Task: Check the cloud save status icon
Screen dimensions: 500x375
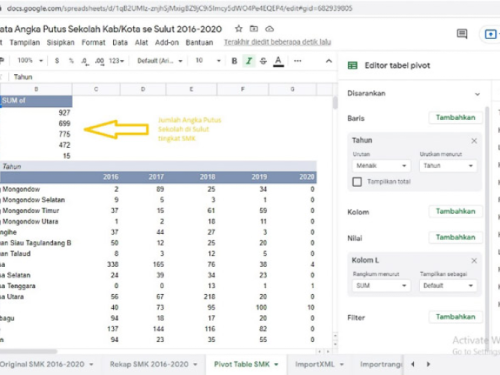Action: coord(269,29)
